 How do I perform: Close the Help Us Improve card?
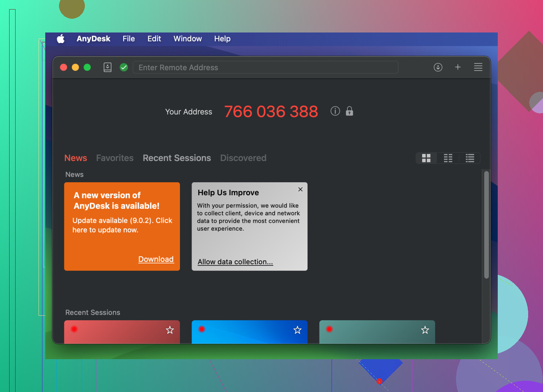300,189
